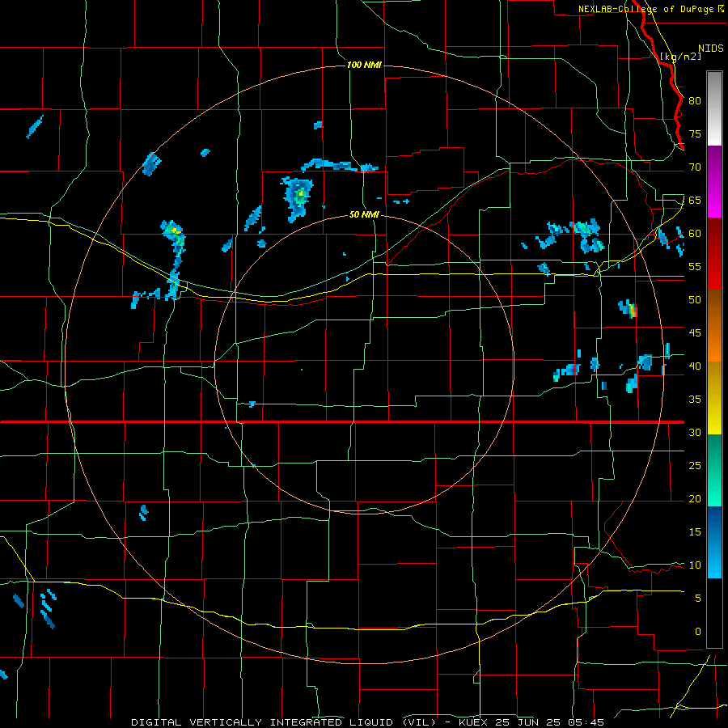Click the "100 NMI" range ring label
728x728 pixels.
[x=364, y=65]
